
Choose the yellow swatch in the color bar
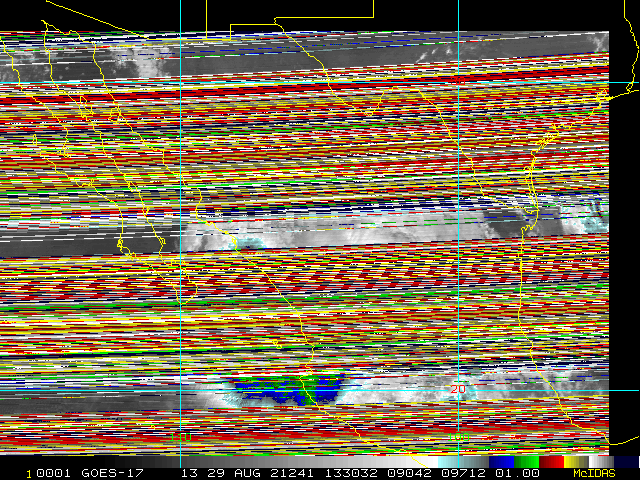(573, 461)
